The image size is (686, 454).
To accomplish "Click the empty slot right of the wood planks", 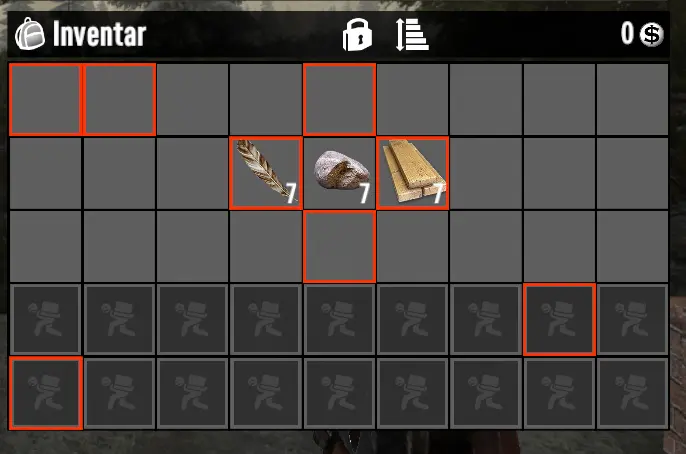I will (x=486, y=173).
